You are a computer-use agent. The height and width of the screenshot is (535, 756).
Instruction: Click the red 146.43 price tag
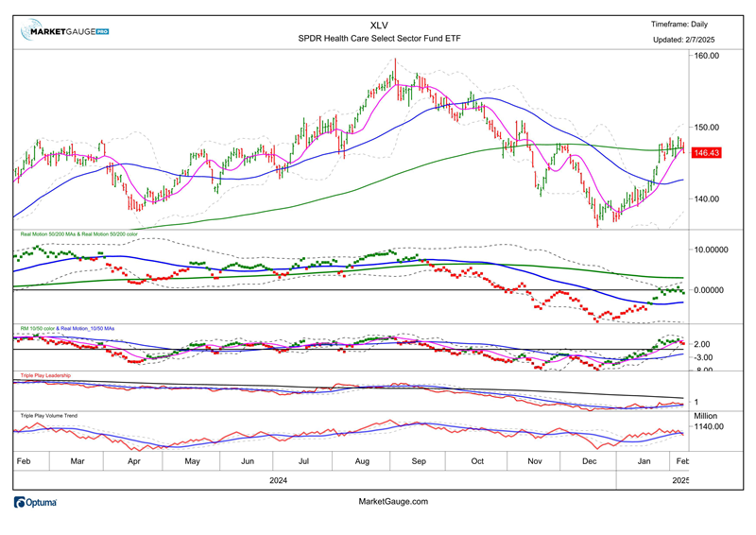707,152
